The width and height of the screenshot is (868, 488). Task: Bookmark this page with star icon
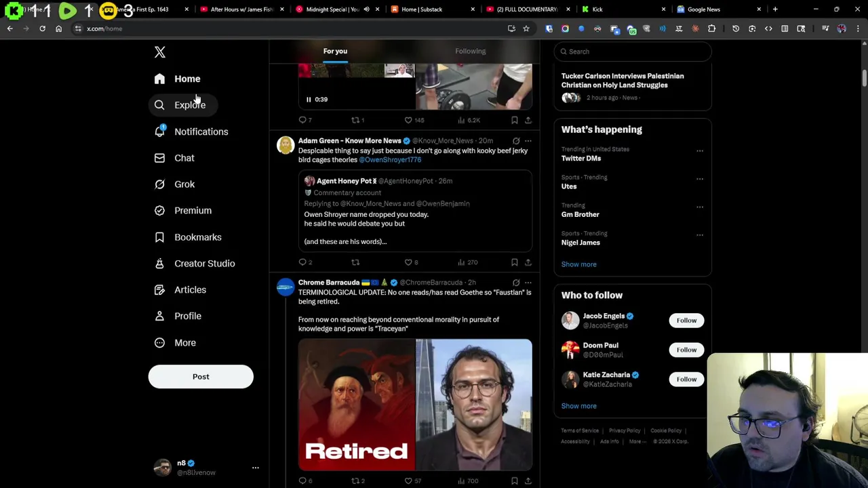tap(526, 28)
